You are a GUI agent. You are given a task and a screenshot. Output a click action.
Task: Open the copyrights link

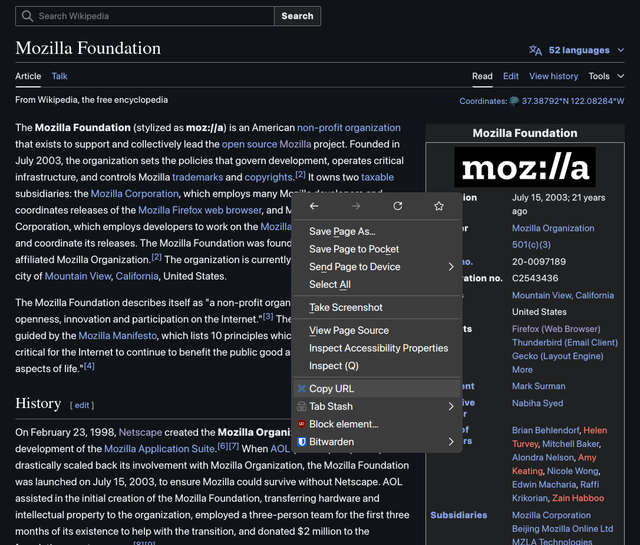tap(269, 177)
